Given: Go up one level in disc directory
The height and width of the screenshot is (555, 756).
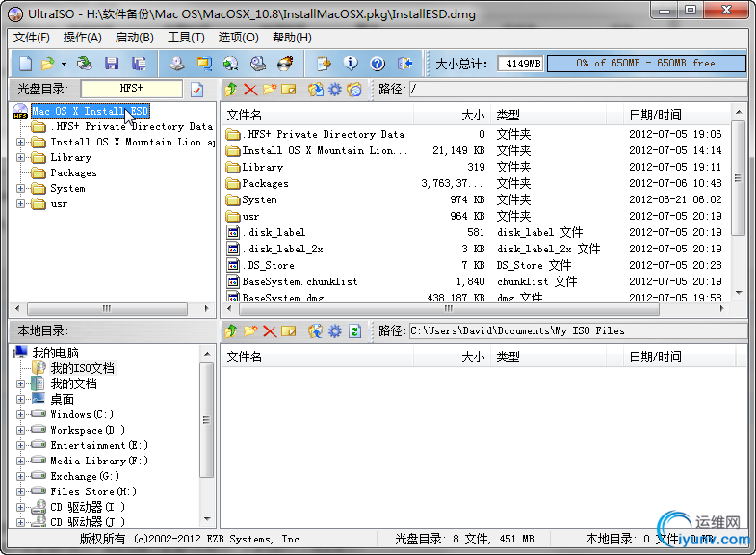Looking at the screenshot, I should 231,90.
